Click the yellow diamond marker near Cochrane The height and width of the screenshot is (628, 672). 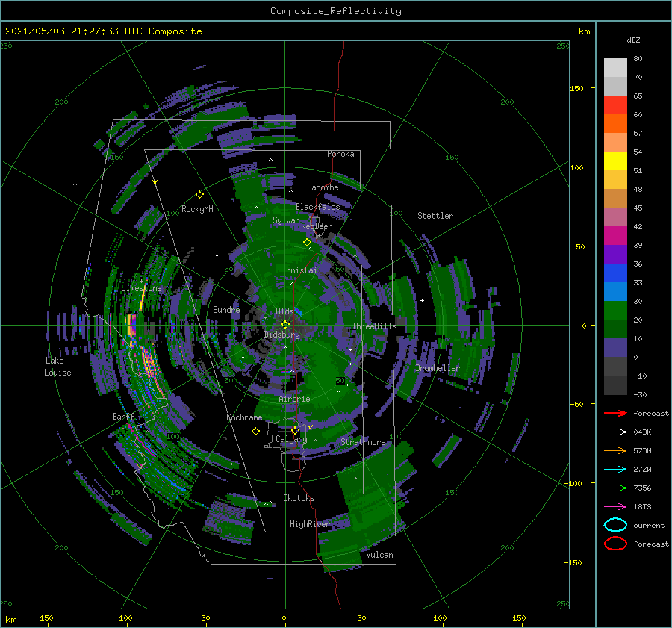coord(255,432)
